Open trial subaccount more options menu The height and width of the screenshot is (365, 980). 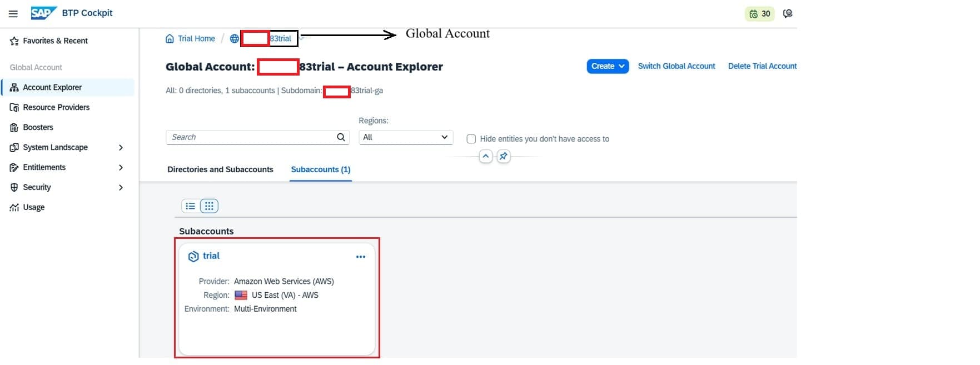point(361,257)
